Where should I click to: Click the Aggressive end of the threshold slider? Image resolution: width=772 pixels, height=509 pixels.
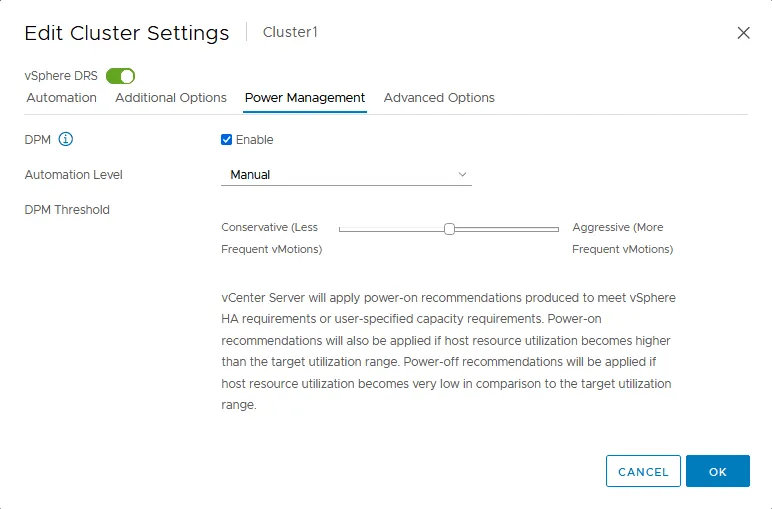point(555,229)
